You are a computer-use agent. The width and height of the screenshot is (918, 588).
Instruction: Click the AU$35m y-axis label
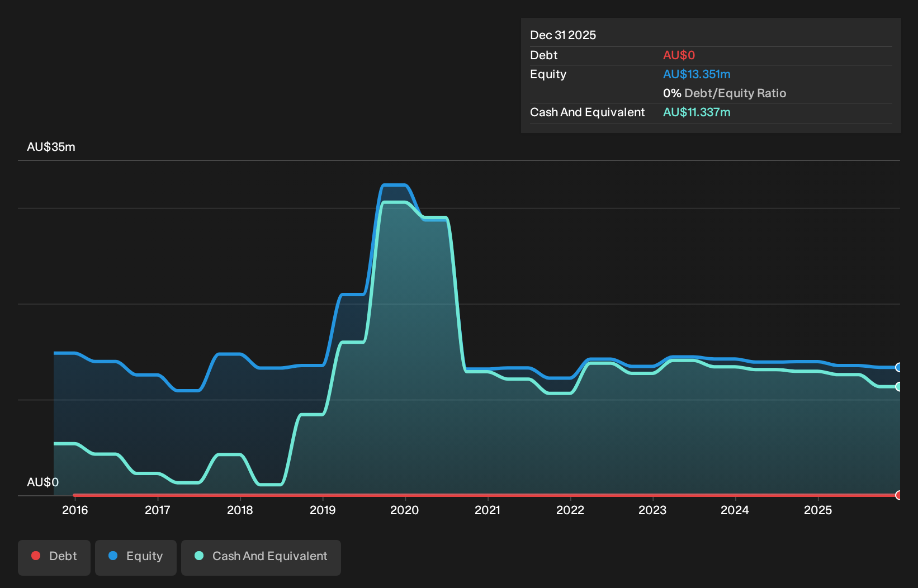(51, 147)
